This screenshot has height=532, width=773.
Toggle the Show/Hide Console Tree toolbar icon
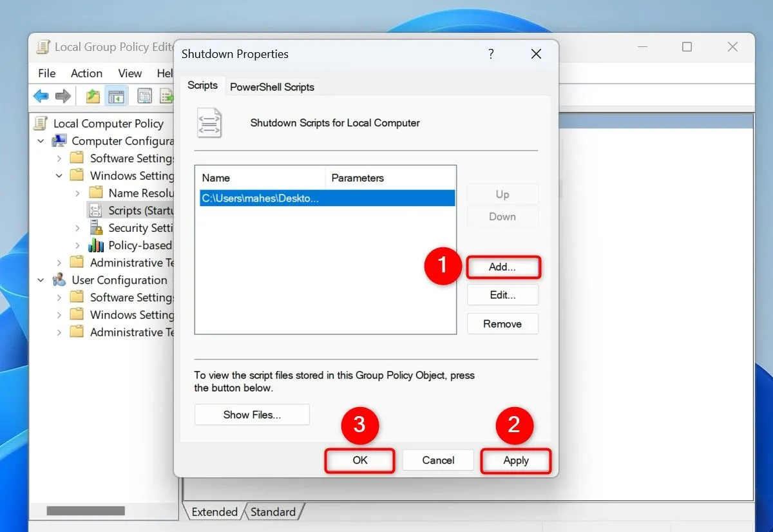pyautogui.click(x=117, y=95)
